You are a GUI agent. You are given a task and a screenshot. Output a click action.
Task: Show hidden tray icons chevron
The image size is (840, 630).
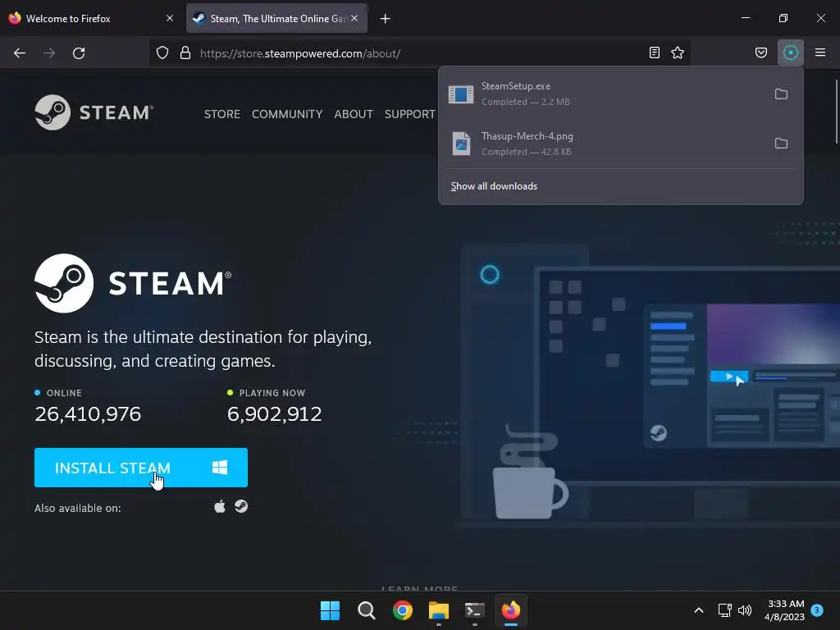[699, 610]
